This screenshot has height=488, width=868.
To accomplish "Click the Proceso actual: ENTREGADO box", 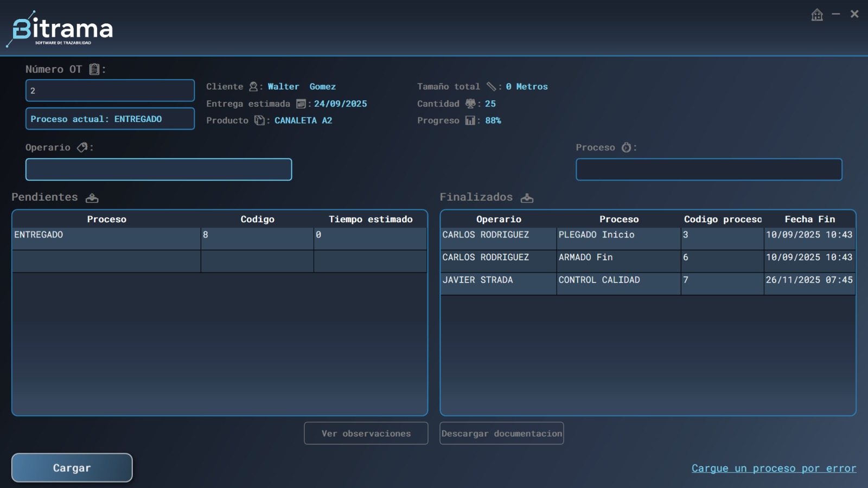I will click(x=110, y=119).
